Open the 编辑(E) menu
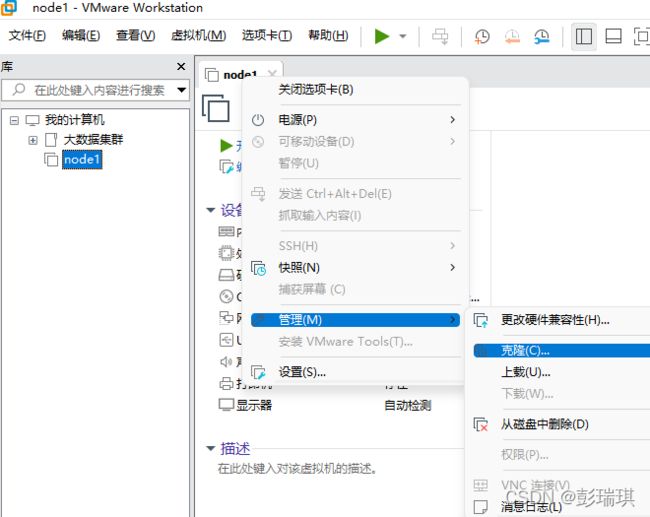The image size is (650, 517). click(81, 35)
